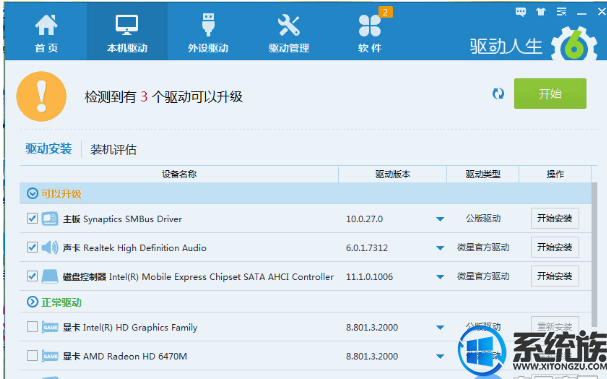Open version dropdown for AMD Radeon HD 6470M
The width and height of the screenshot is (607, 379).
[x=440, y=356]
